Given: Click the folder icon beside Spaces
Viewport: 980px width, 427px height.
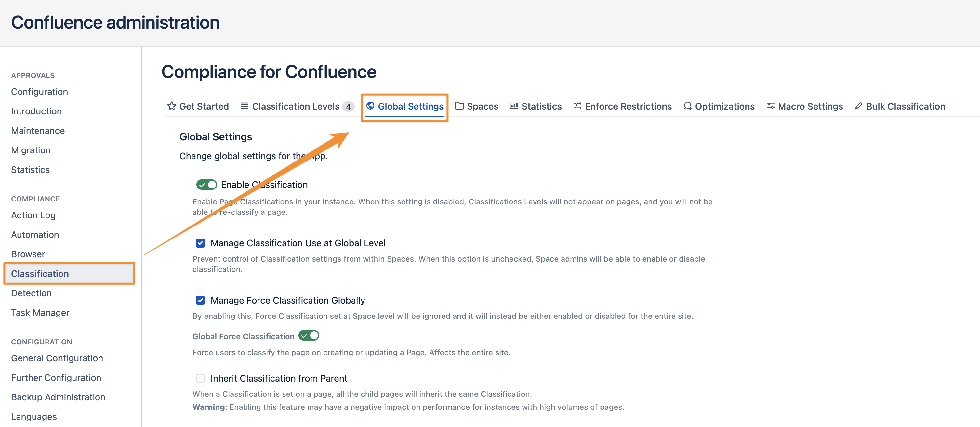Looking at the screenshot, I should coord(459,106).
